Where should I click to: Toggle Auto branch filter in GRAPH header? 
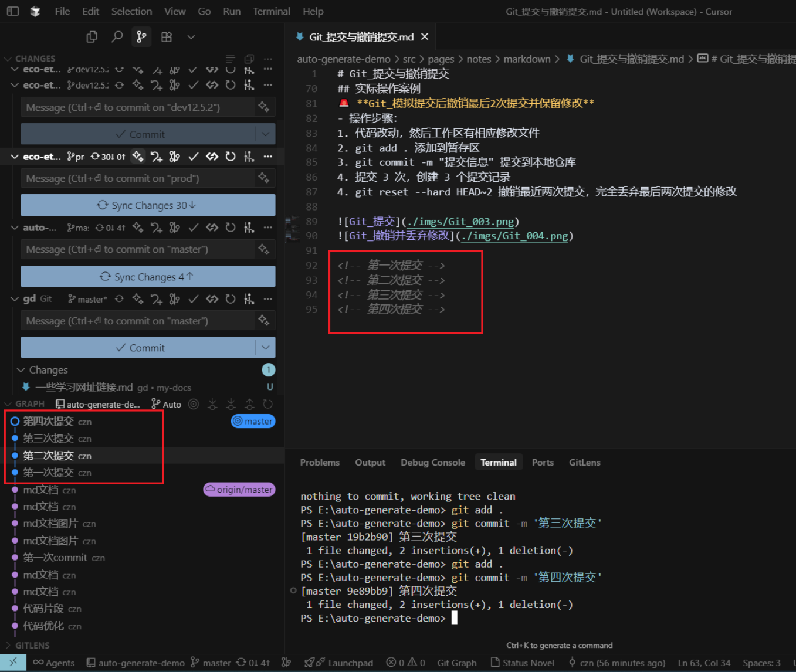coord(167,404)
